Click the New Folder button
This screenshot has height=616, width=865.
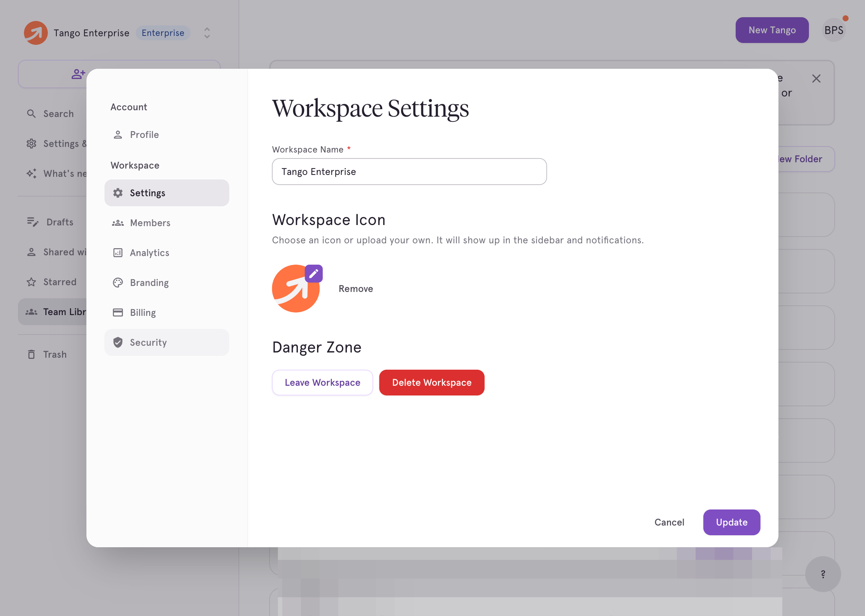point(806,159)
